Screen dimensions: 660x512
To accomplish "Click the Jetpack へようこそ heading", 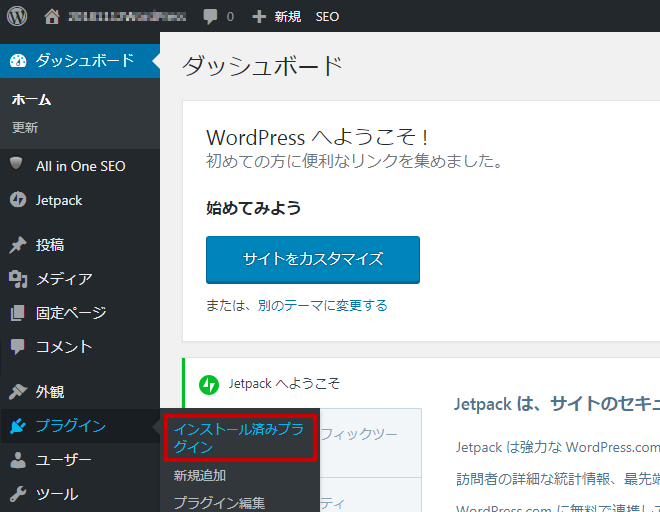I will (x=284, y=384).
